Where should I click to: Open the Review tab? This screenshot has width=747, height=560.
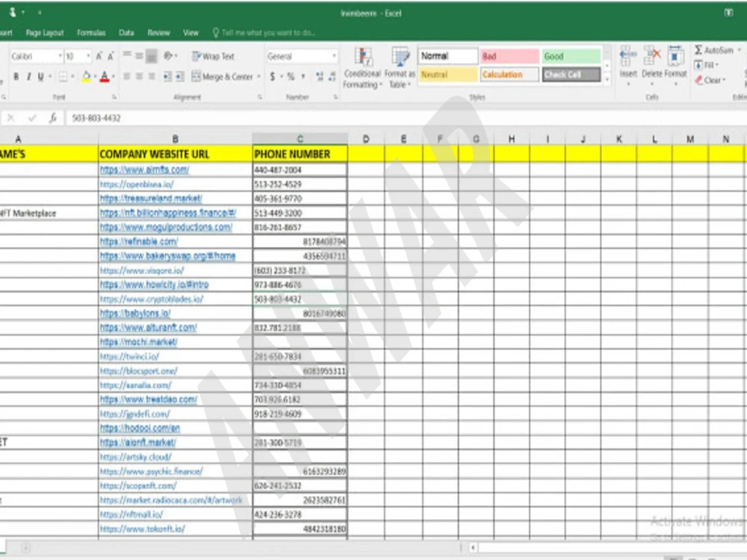click(158, 33)
